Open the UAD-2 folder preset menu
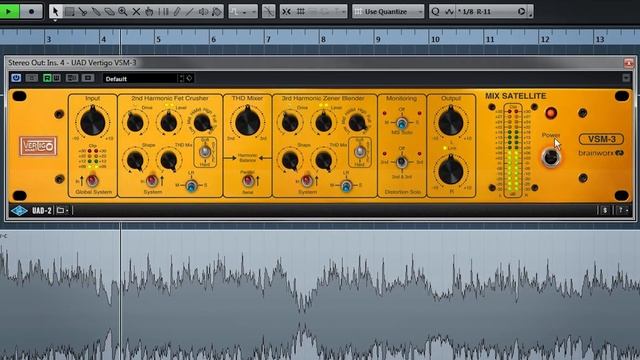Screen dimensions: 640x360 (62, 211)
